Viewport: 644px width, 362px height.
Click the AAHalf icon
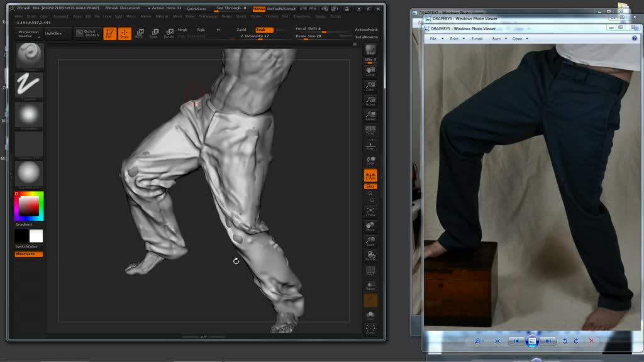tap(370, 116)
